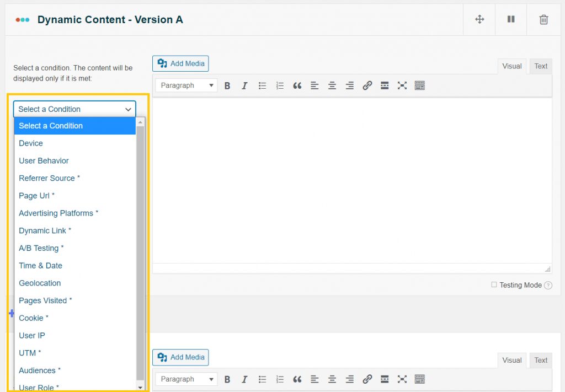Choose Page Url condition

tap(74, 196)
